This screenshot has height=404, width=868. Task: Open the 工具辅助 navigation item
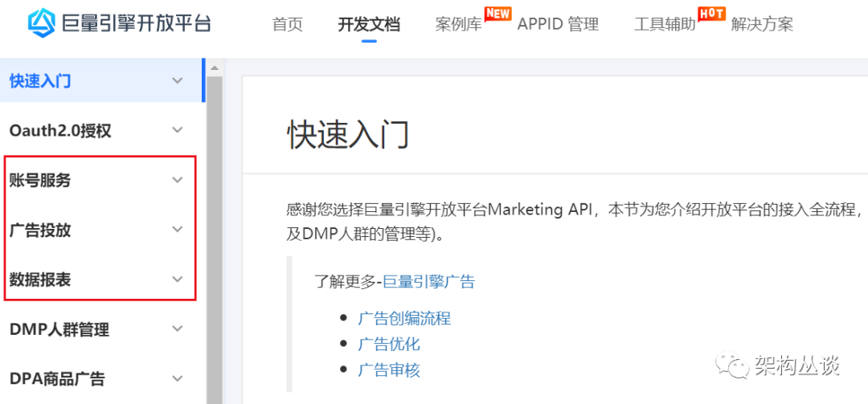[665, 25]
